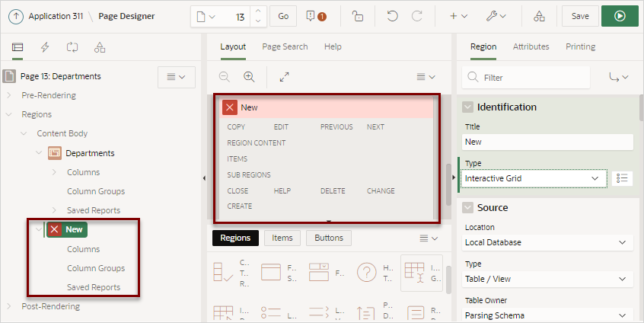Select the Buttons gallery button
Image resolution: width=644 pixels, height=323 pixels.
tap(329, 238)
